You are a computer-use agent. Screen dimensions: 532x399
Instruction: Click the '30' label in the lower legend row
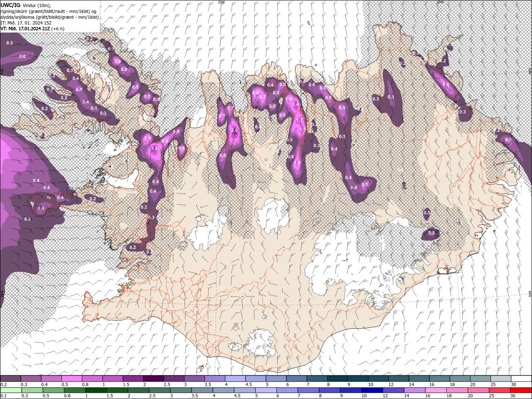pyautogui.click(x=512, y=396)
